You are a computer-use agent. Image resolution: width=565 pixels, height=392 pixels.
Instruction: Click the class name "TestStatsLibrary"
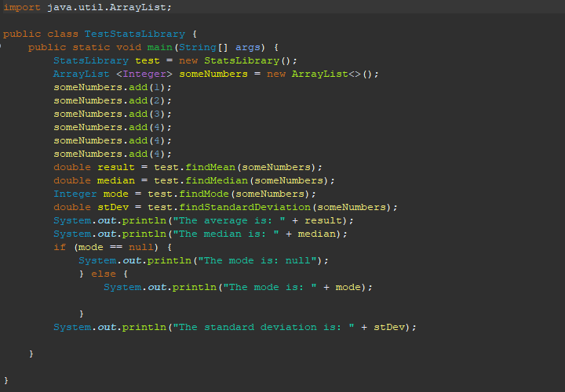[x=135, y=34]
